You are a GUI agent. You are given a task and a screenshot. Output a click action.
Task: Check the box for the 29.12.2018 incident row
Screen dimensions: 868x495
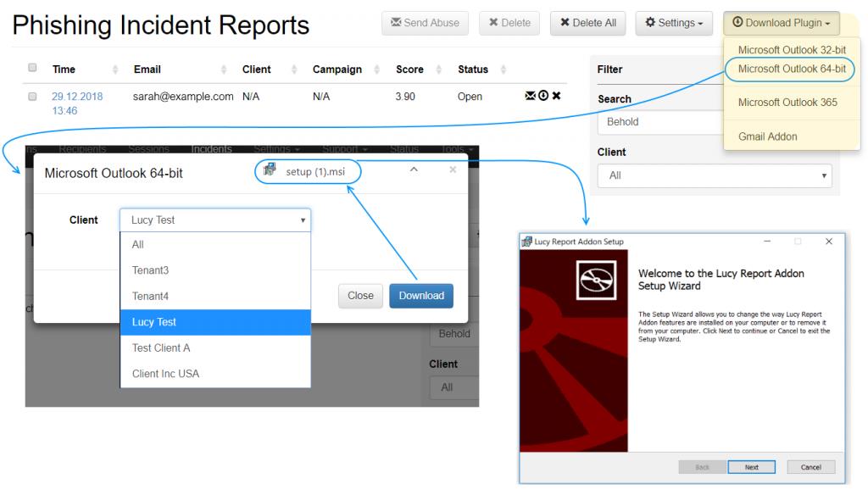click(33, 97)
